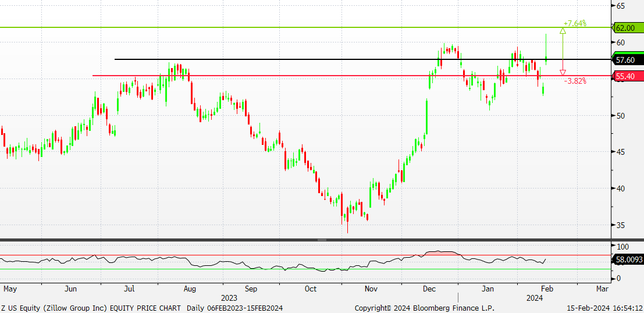
Task: Click the Jun label on time axis
Action: pyautogui.click(x=71, y=289)
